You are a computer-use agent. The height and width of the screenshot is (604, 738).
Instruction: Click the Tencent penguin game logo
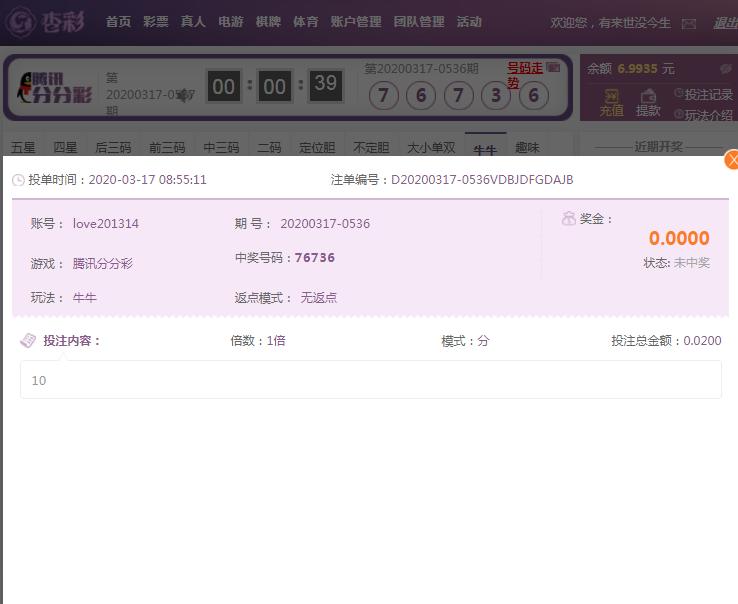click(56, 88)
